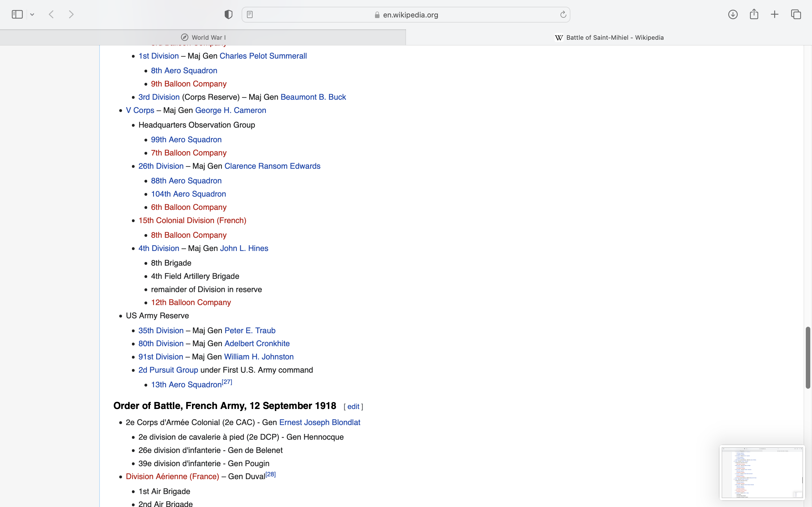Screen dimensions: 812x507
Task: Open the George H. Cameron link
Action: (x=231, y=110)
